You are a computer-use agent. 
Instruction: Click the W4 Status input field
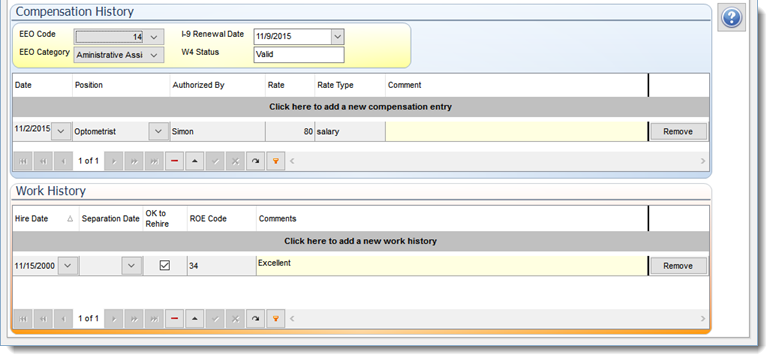pos(299,55)
